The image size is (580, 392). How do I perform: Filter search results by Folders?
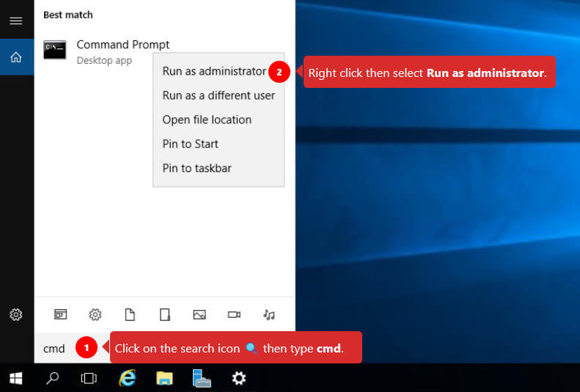(x=164, y=314)
